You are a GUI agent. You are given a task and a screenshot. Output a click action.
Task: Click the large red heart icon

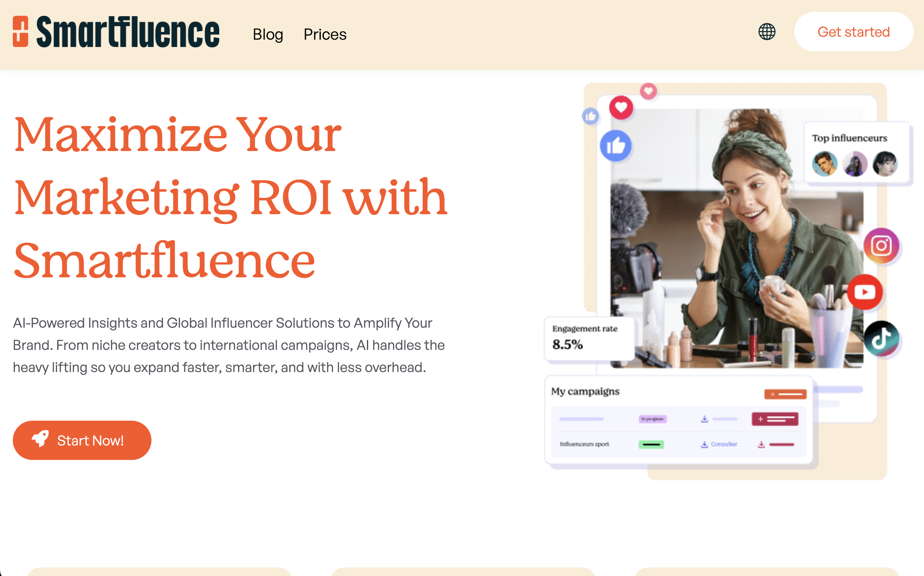(x=621, y=107)
